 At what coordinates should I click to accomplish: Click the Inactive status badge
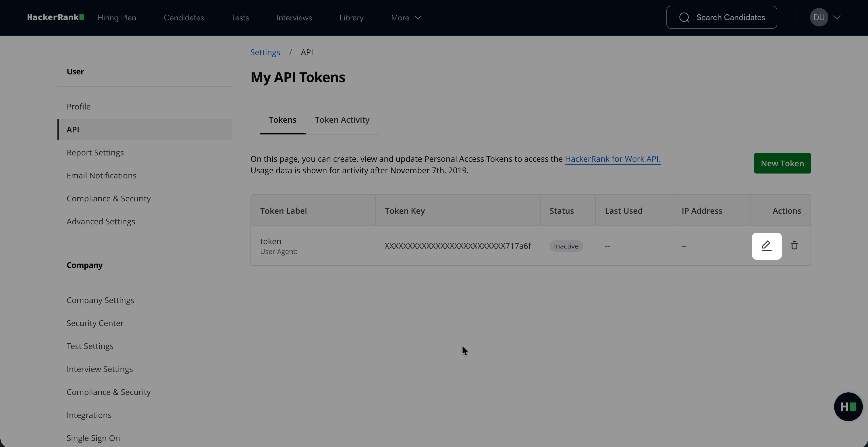(x=566, y=246)
